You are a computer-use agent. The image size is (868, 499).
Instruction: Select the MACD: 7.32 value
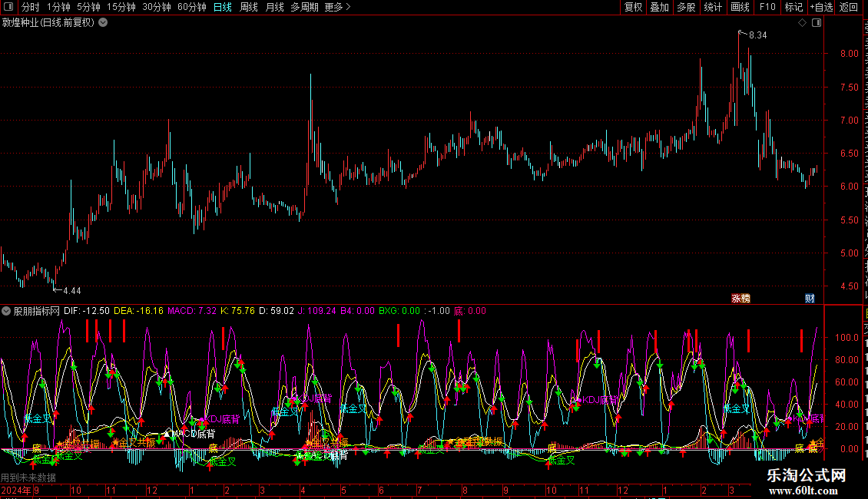(192, 311)
